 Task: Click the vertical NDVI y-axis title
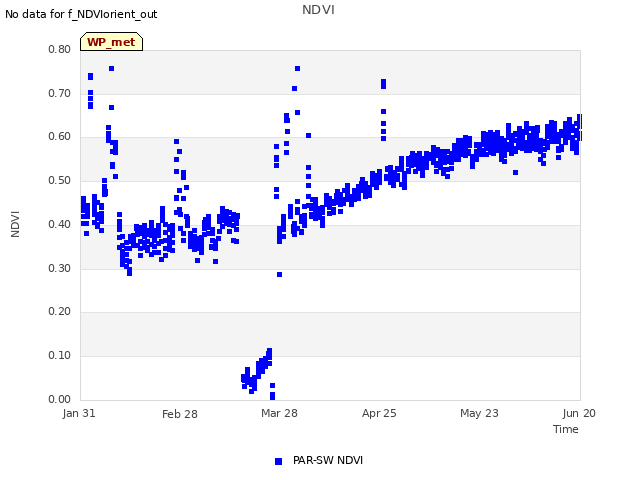pyautogui.click(x=15, y=224)
